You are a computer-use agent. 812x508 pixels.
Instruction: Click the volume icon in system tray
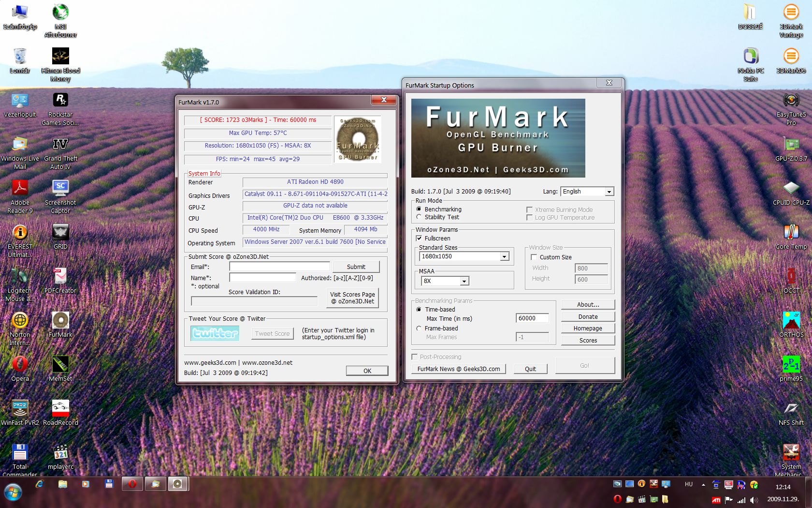pos(754,500)
